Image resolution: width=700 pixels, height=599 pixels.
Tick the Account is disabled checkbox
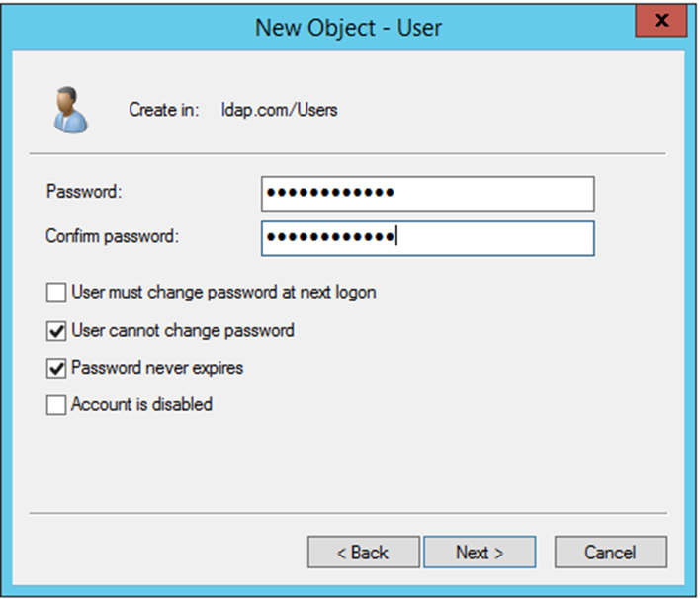(56, 405)
